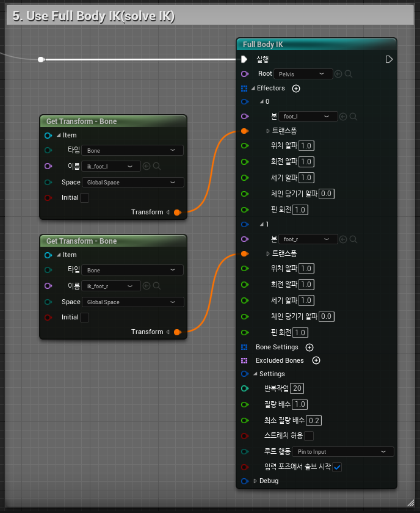
Task: Click 체인 당기기 알파 field of effector 0
Action: tap(327, 194)
